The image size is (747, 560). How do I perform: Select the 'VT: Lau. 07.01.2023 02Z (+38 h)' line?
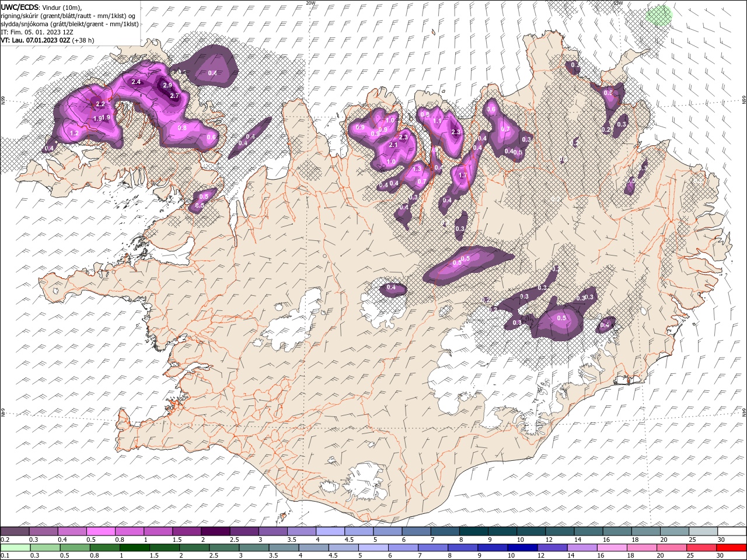click(x=47, y=40)
